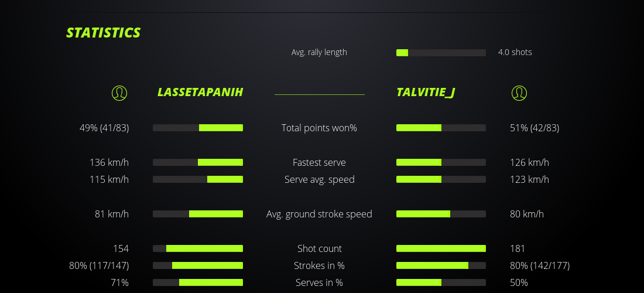Click TALVITIE_J's Total points won bar
The width and height of the screenshot is (644, 293).
tap(441, 128)
